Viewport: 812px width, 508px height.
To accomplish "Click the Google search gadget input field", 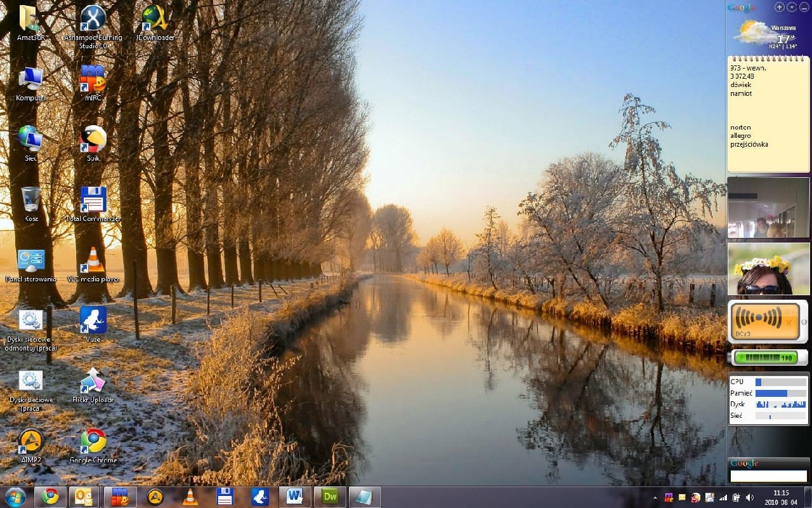I will coord(768,476).
